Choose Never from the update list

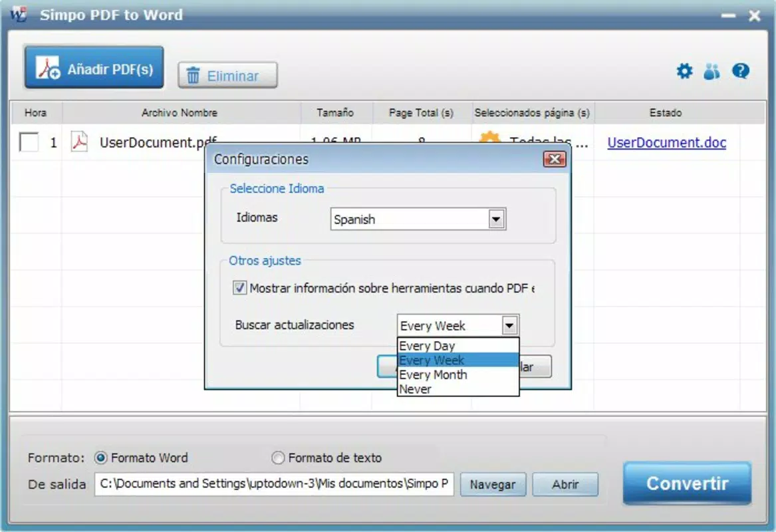pos(457,389)
